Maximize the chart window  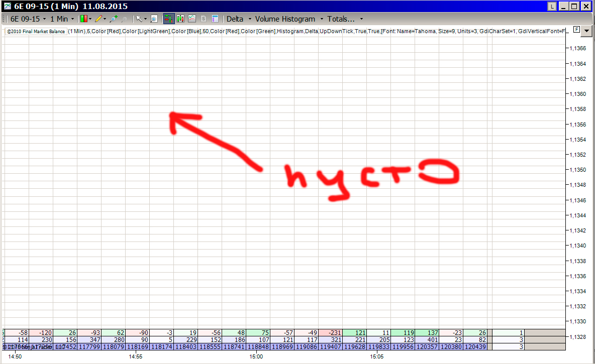pos(574,6)
